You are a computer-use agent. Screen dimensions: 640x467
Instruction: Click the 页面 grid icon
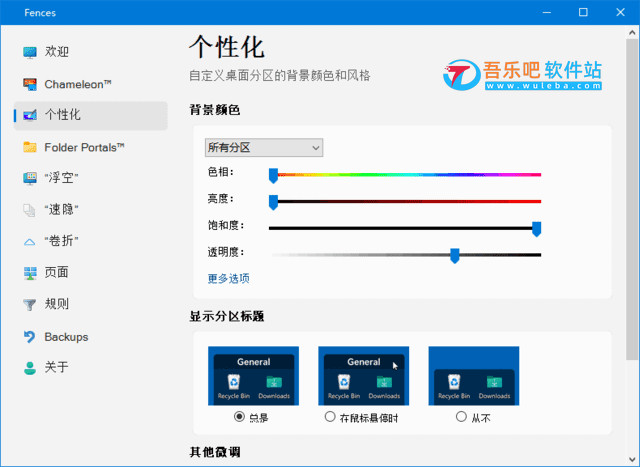[x=29, y=272]
